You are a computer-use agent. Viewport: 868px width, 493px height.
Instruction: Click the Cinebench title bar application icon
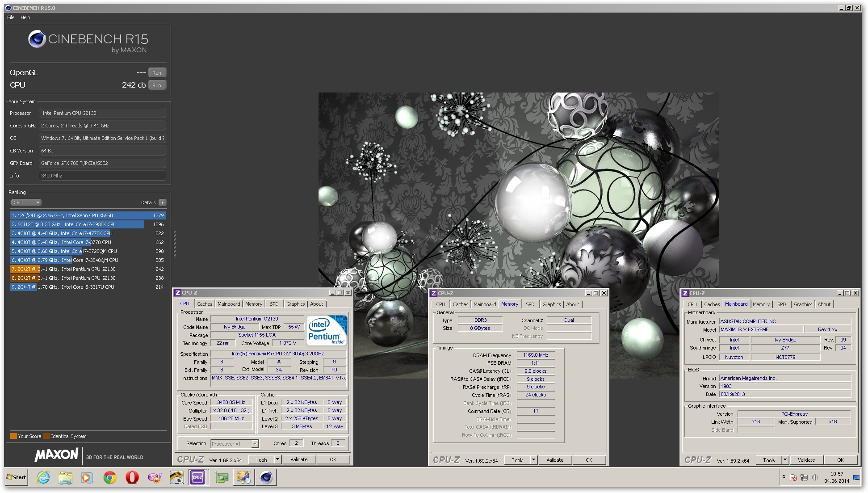tap(8, 8)
